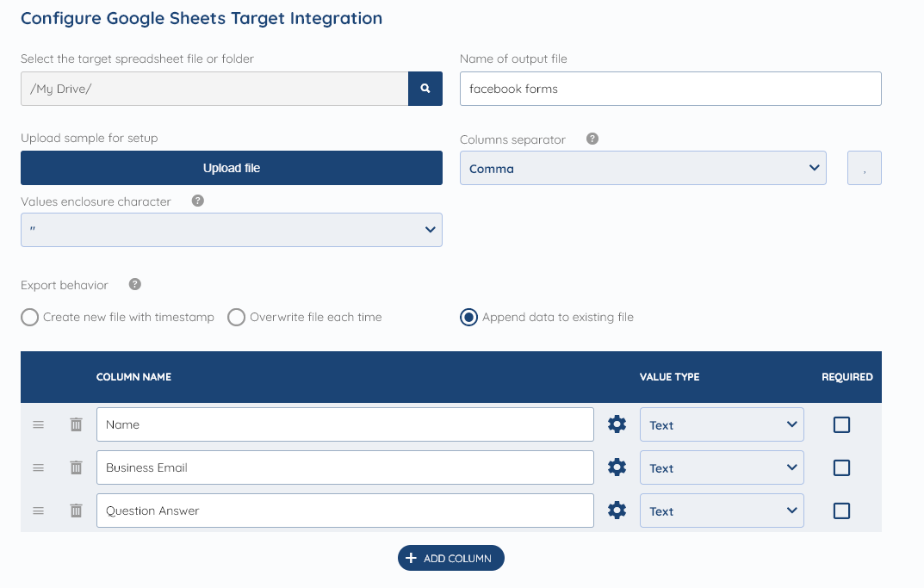Image resolution: width=924 pixels, height=588 pixels.
Task: Click the search icon beside /My Drive/
Action: tap(425, 89)
